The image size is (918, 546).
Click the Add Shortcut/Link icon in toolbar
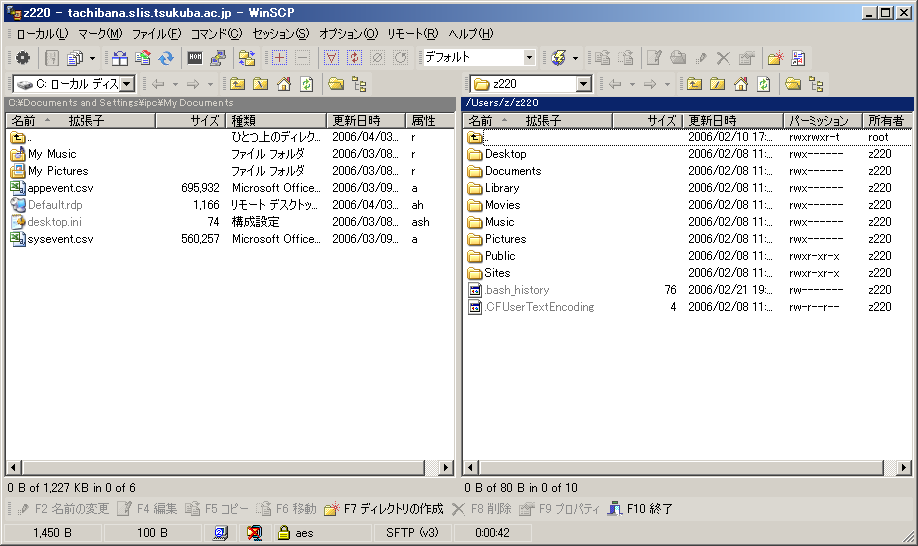pyautogui.click(x=799, y=58)
